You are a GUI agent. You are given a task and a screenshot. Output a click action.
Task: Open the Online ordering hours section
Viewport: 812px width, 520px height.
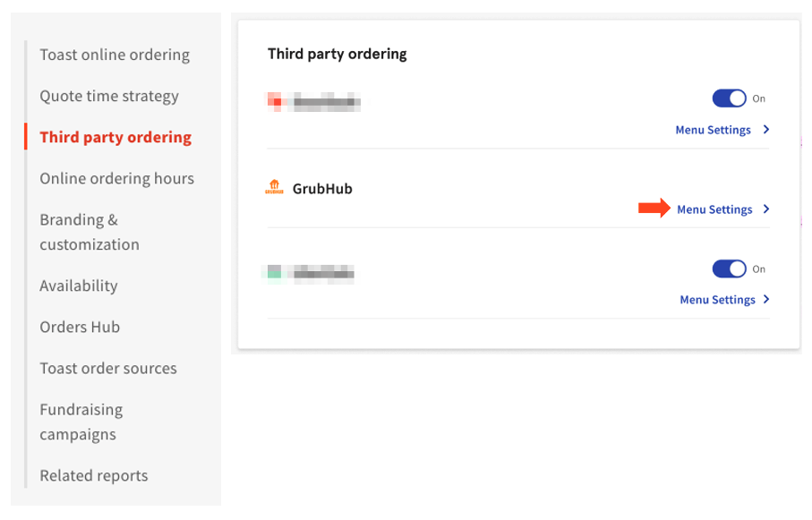pyautogui.click(x=116, y=178)
